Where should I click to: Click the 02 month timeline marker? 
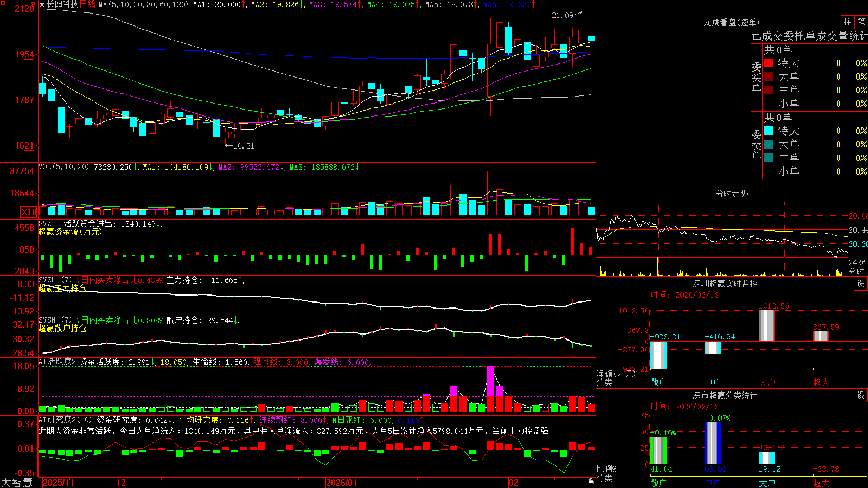point(514,483)
